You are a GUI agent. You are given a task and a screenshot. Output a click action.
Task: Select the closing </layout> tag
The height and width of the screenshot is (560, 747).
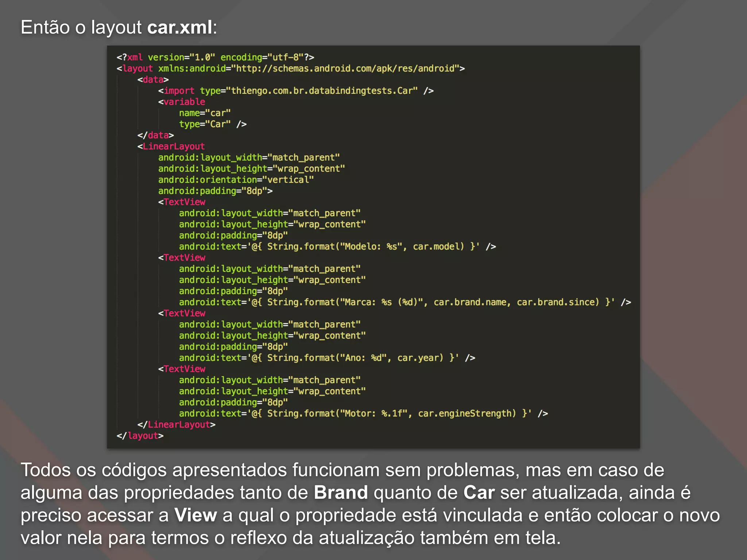coord(140,436)
